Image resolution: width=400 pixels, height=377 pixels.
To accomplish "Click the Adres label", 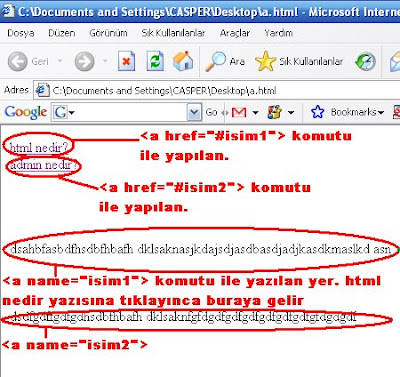I will pyautogui.click(x=16, y=90).
